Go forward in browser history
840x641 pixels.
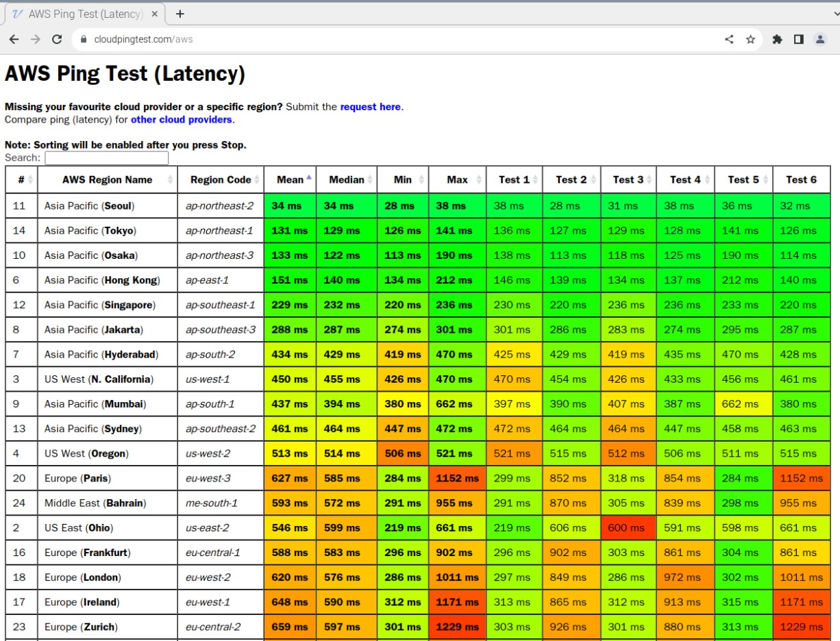pos(35,39)
